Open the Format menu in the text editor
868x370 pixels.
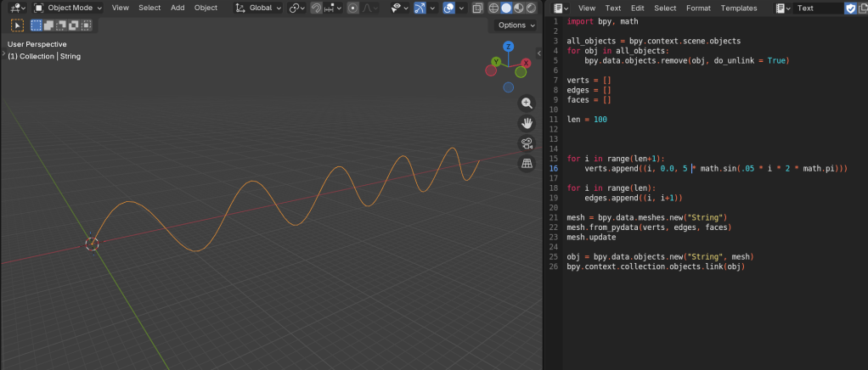(698, 8)
